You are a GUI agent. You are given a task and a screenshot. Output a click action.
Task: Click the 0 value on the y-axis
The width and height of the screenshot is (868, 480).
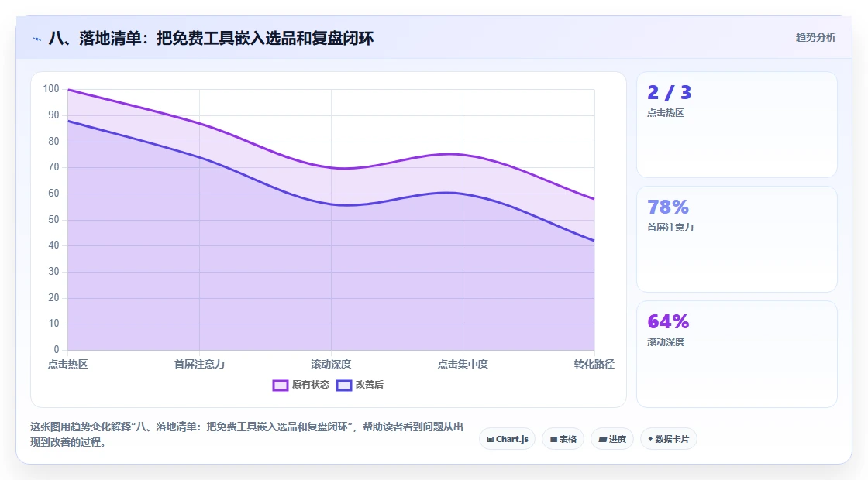[x=56, y=349]
